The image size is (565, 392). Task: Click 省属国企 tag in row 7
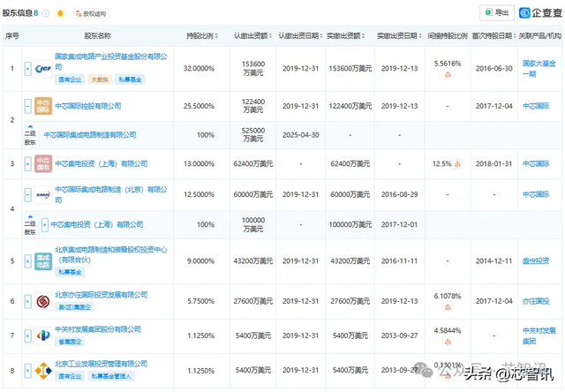tap(70, 342)
